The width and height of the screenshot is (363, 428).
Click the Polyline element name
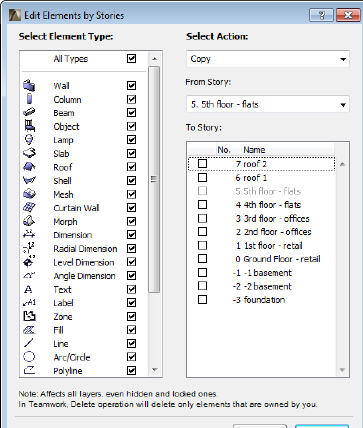[x=68, y=371]
